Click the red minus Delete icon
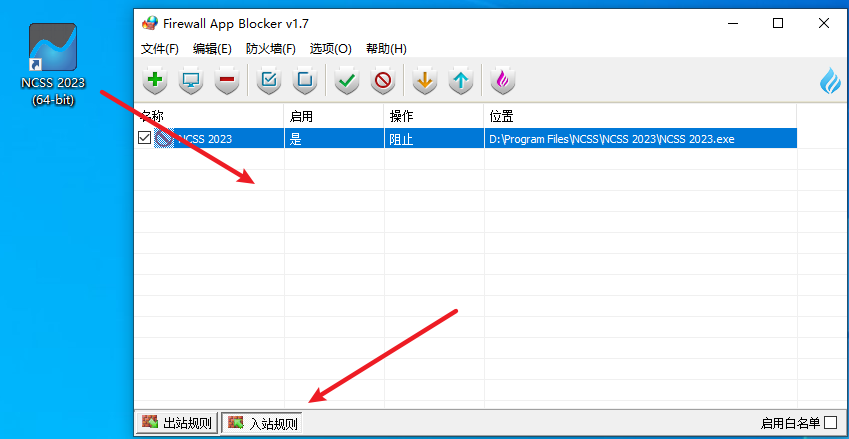Screen dimensions: 849x439 (x=227, y=80)
